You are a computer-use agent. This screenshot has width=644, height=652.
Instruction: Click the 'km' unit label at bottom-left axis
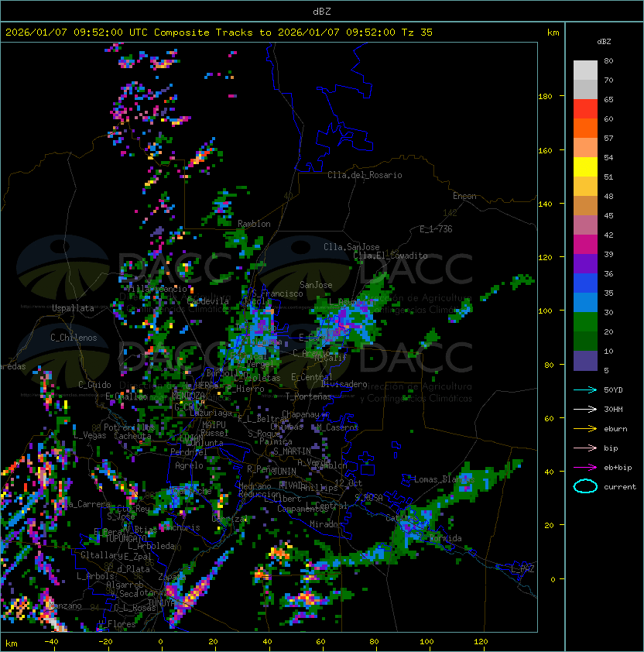coord(12,643)
